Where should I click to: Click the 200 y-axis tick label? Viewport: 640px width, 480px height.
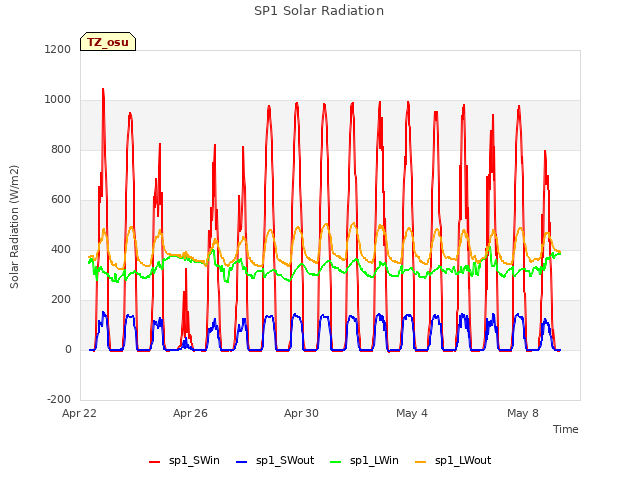(x=61, y=300)
